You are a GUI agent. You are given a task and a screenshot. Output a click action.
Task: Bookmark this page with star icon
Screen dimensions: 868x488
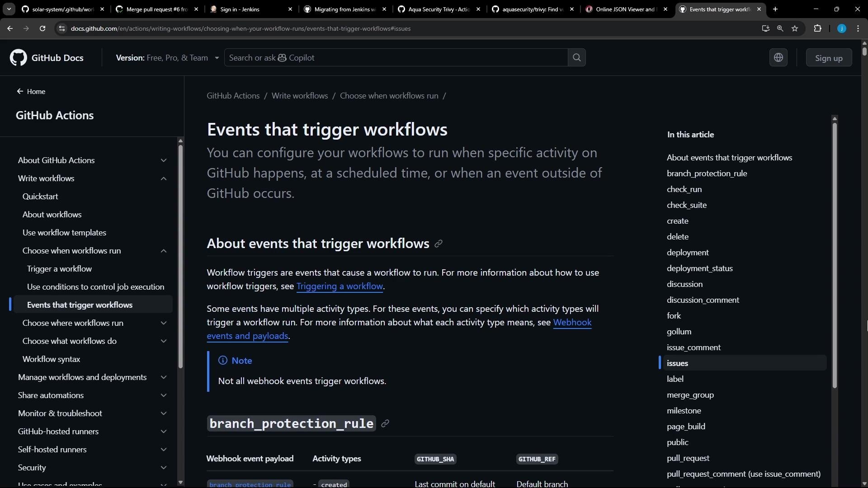click(795, 28)
